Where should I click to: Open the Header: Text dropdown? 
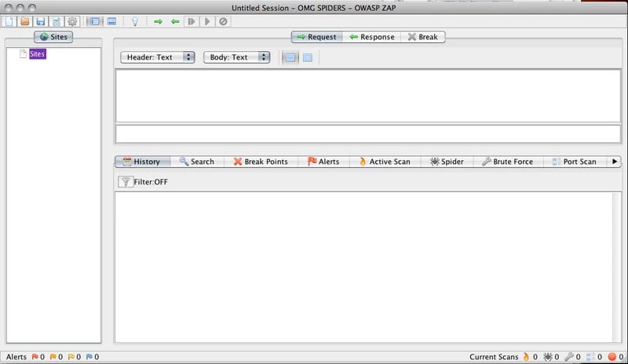(x=158, y=57)
